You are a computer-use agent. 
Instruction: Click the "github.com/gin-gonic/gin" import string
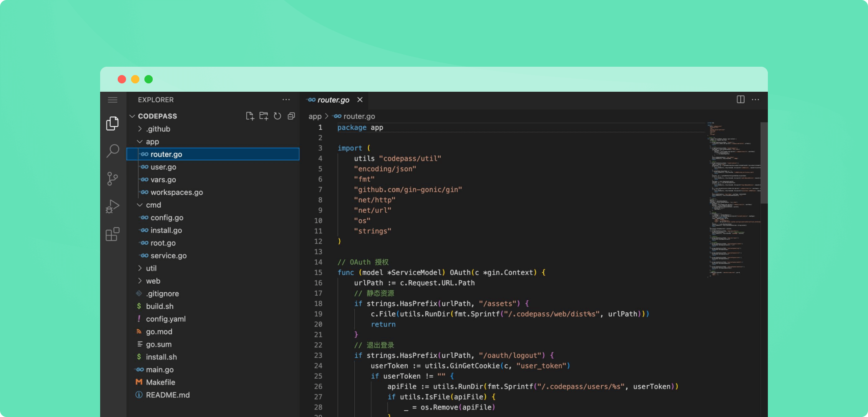[x=408, y=190]
